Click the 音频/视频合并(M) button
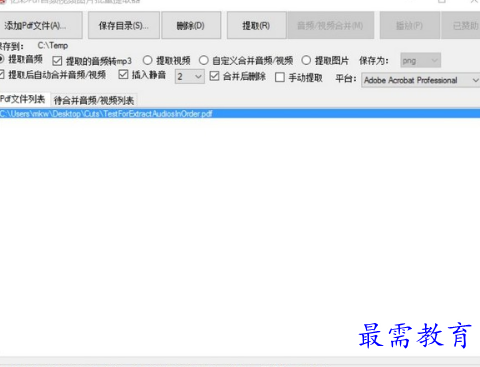The height and width of the screenshot is (367, 480). click(x=330, y=25)
